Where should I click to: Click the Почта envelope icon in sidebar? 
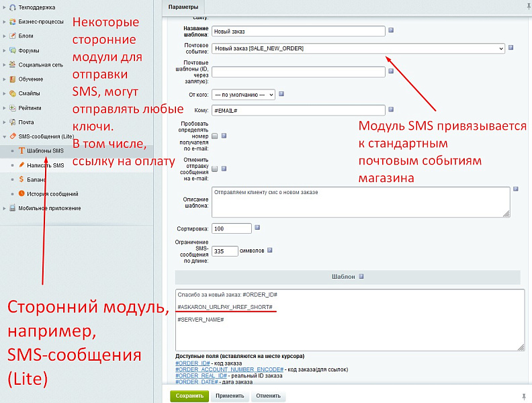tap(13, 122)
